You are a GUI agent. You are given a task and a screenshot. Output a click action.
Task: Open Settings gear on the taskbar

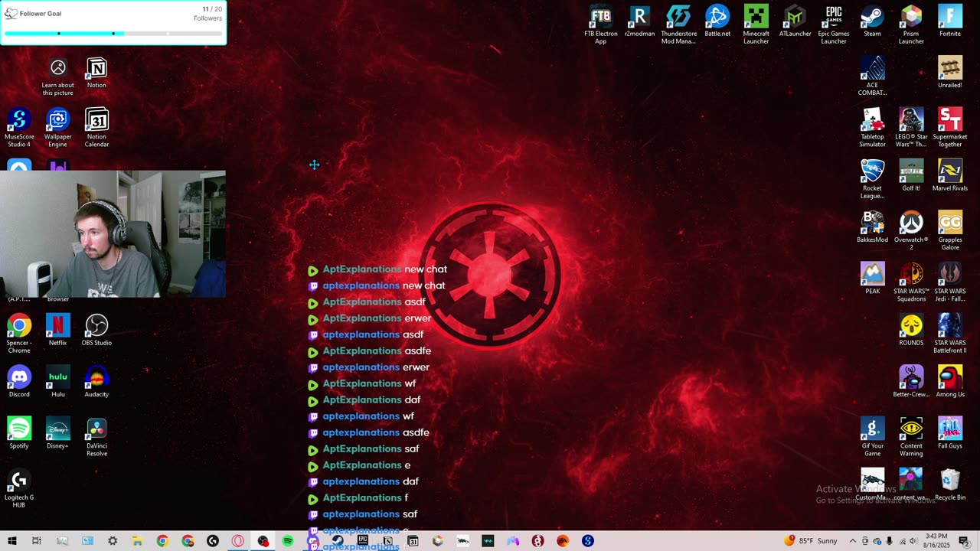click(113, 541)
